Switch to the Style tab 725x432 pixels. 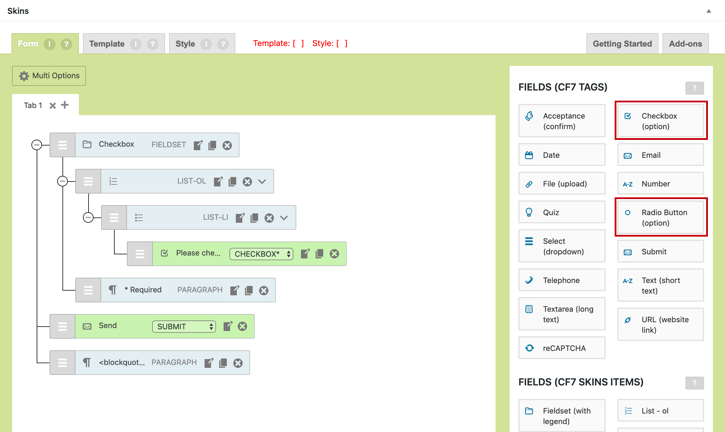pyautogui.click(x=186, y=44)
